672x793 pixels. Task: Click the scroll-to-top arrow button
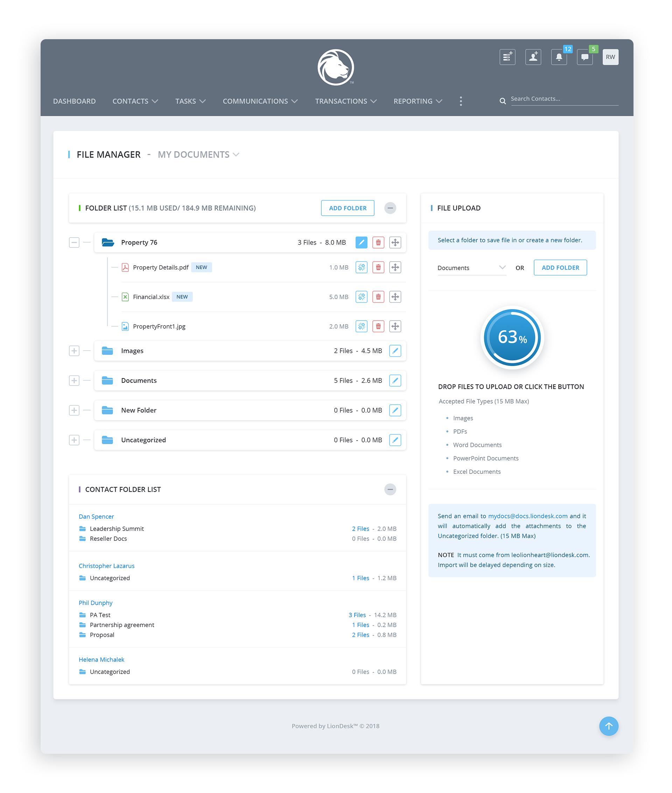pyautogui.click(x=608, y=726)
